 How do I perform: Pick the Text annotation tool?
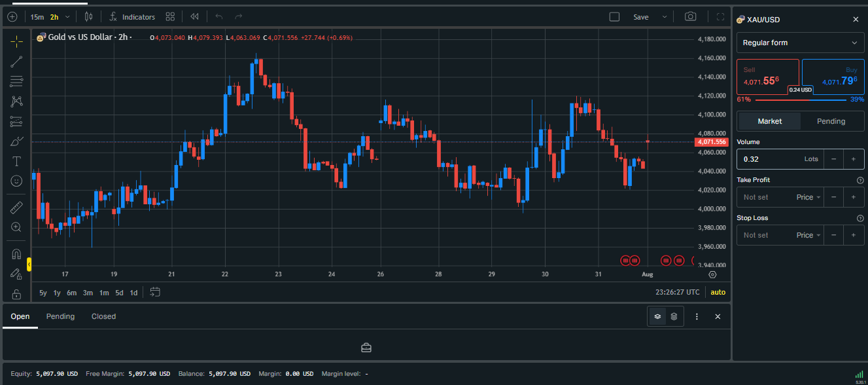tap(16, 161)
